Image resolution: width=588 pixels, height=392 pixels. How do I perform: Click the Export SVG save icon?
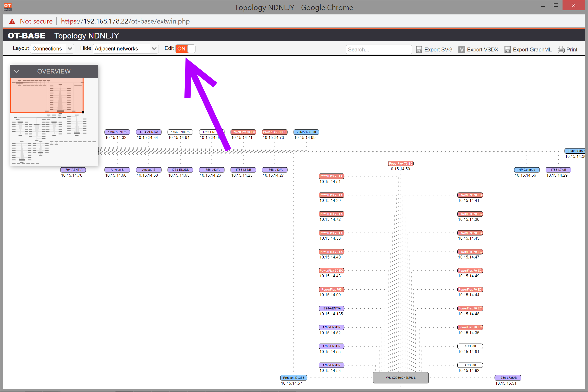point(419,49)
